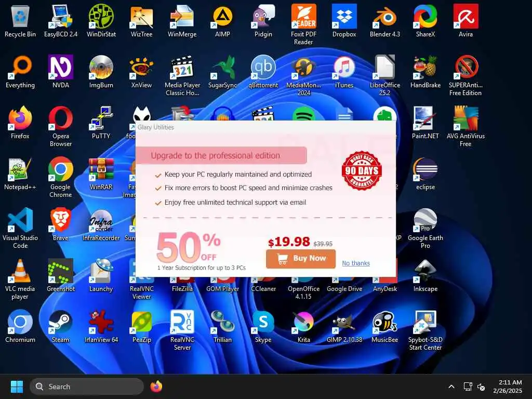Select Spybot-S&D Start Center icon
This screenshot has width=532, height=399.
tap(425, 330)
